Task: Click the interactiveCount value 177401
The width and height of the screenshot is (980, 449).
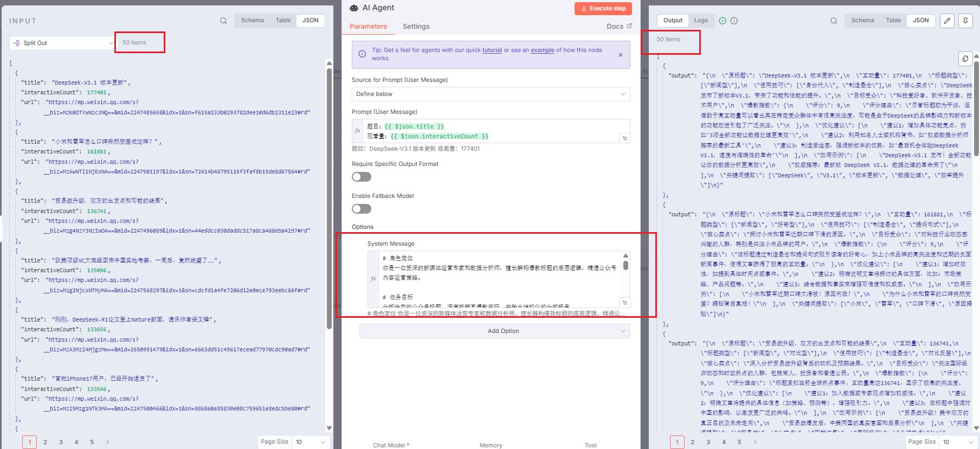Action: (x=97, y=93)
